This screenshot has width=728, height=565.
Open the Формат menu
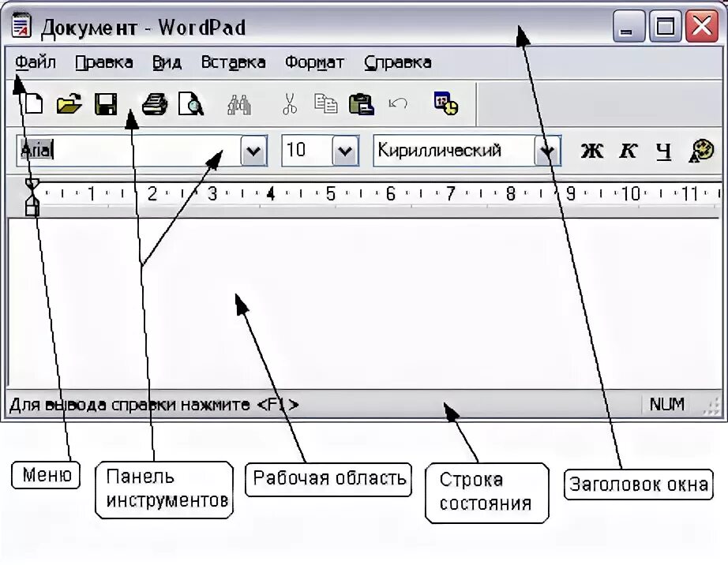[314, 62]
